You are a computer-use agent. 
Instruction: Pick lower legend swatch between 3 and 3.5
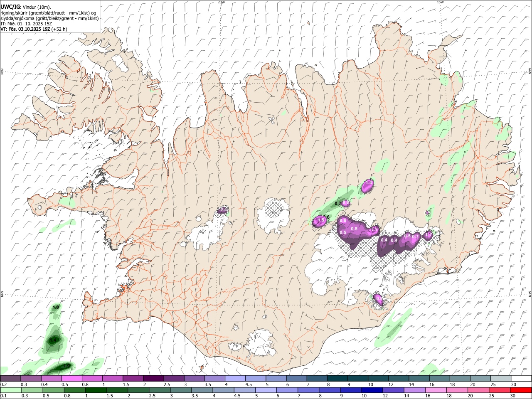(x=181, y=390)
